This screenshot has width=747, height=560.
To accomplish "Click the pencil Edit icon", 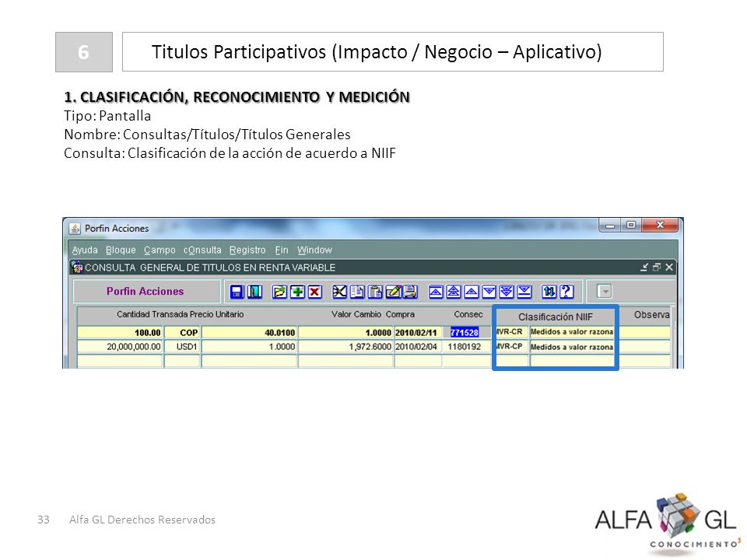I will (393, 292).
